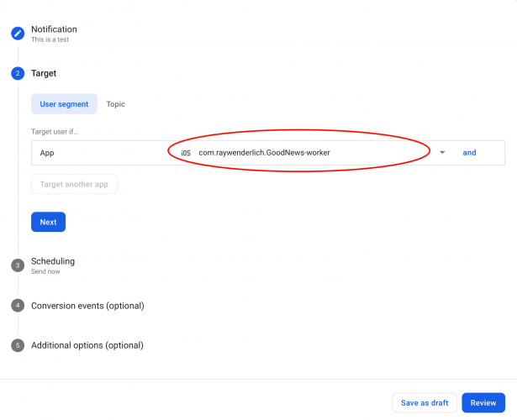This screenshot has height=420, width=517.
Task: Add a condition with the 'and' link
Action: point(469,153)
